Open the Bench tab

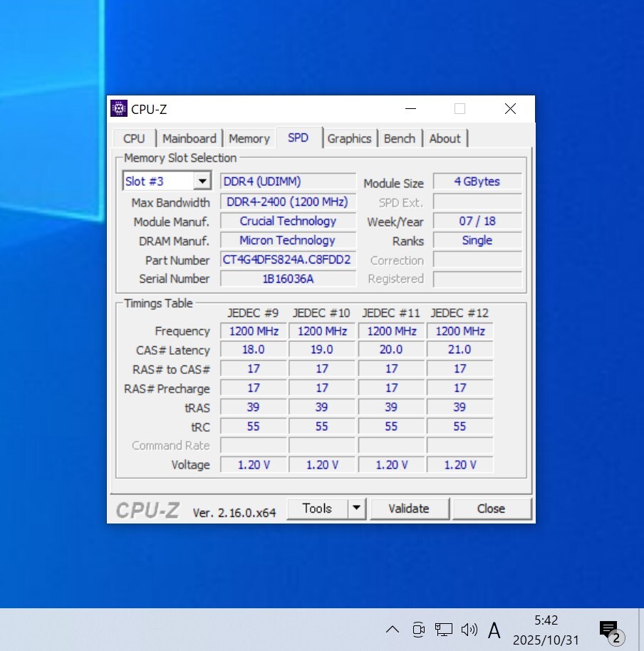(400, 138)
